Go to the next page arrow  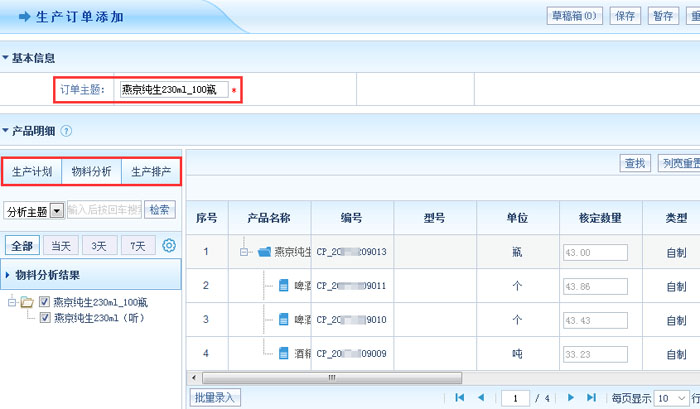pyautogui.click(x=571, y=397)
